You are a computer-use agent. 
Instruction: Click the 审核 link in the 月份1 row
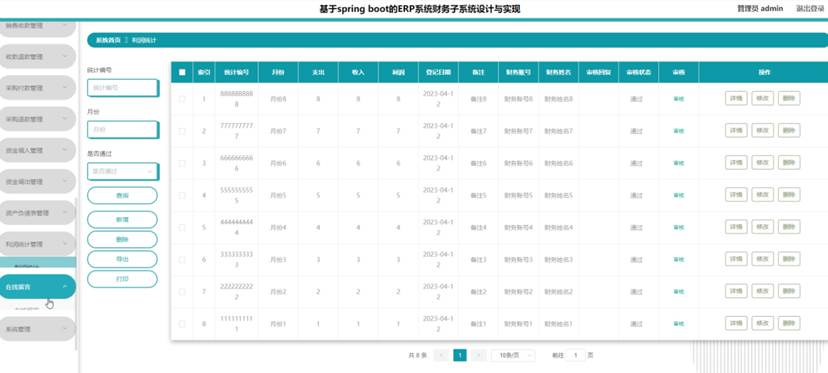[x=678, y=324]
